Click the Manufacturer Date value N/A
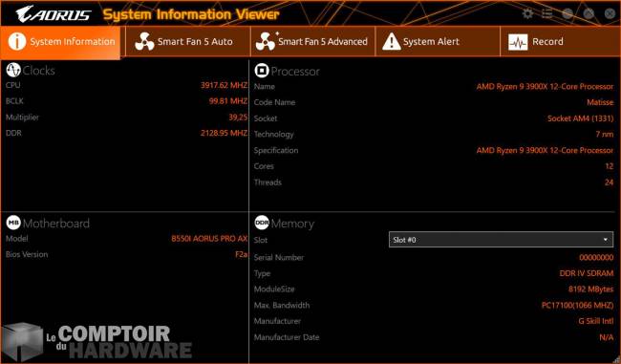 (x=607, y=337)
